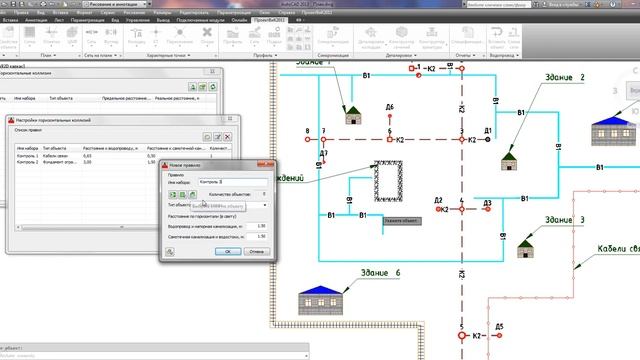The image size is (640, 360).
Task: Open the Управление ribbon tab
Action: 138,20
